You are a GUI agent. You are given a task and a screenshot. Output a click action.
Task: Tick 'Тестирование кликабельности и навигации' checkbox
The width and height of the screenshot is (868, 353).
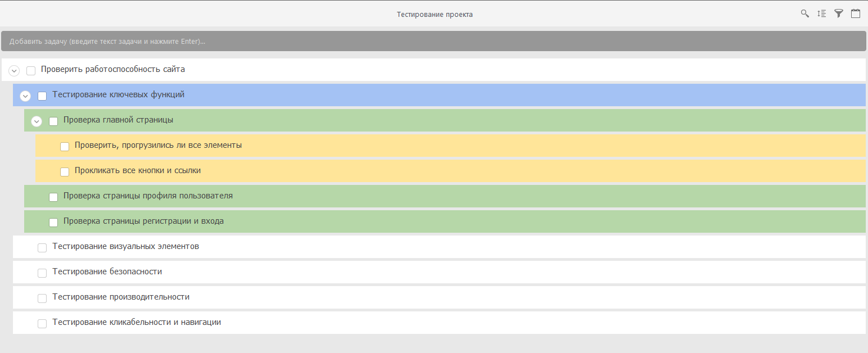[x=42, y=323]
